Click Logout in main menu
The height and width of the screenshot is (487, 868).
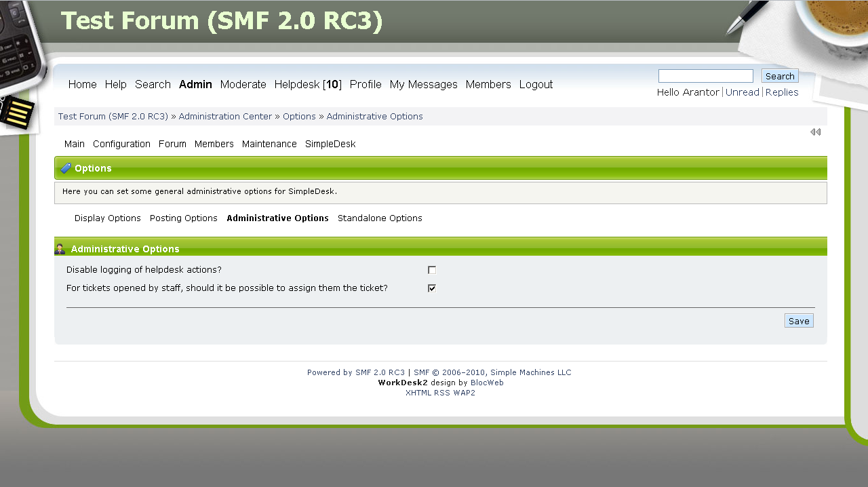coord(536,84)
